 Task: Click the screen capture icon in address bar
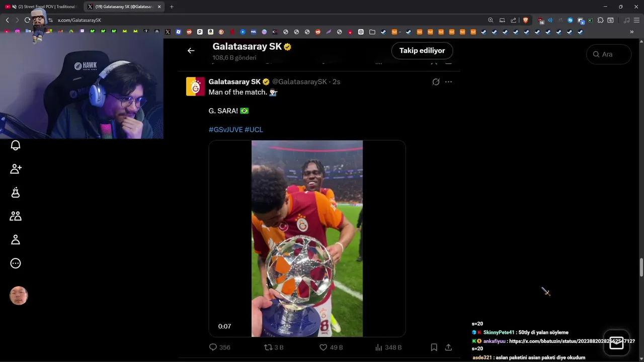(x=502, y=20)
